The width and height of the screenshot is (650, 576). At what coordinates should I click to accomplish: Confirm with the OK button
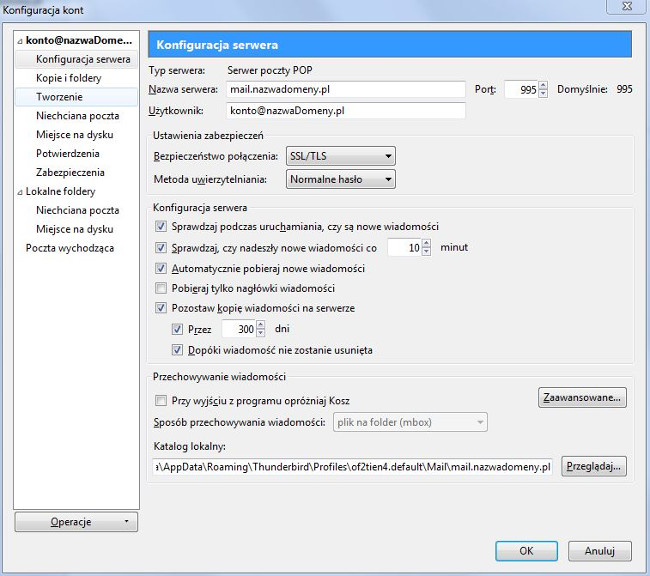526,551
